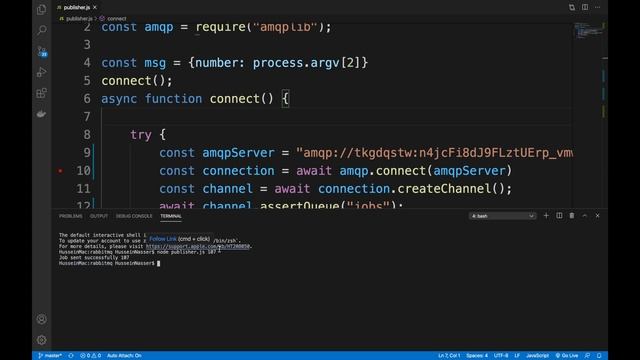640x360 pixels.
Task: Maximize the panel with chevron icon
Action: coord(584,216)
